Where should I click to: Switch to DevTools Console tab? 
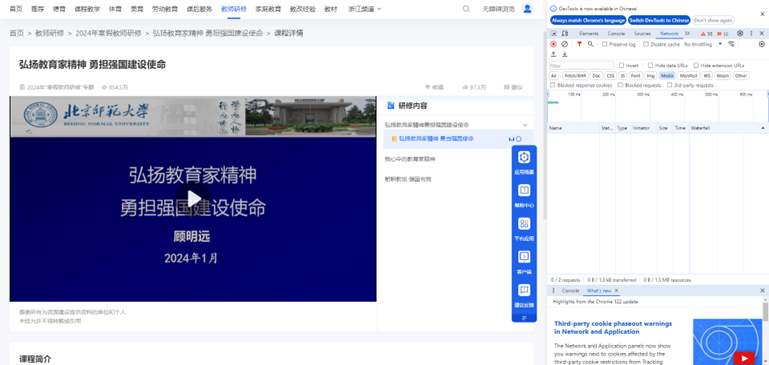616,33
